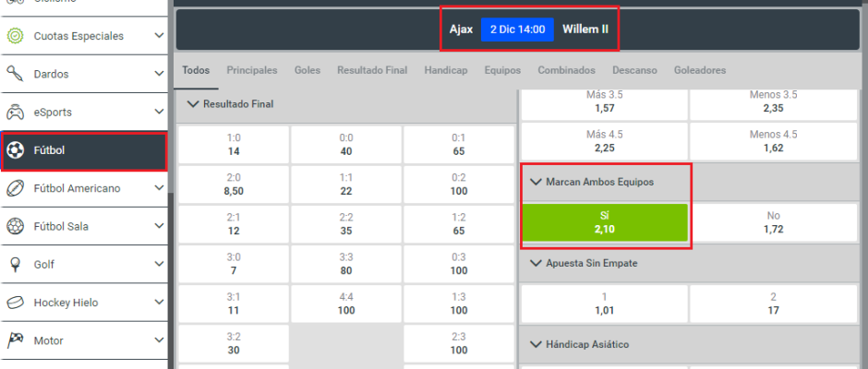The width and height of the screenshot is (868, 369).
Task: Collapse the Marcan Ambos Equipos section
Action: (x=536, y=182)
